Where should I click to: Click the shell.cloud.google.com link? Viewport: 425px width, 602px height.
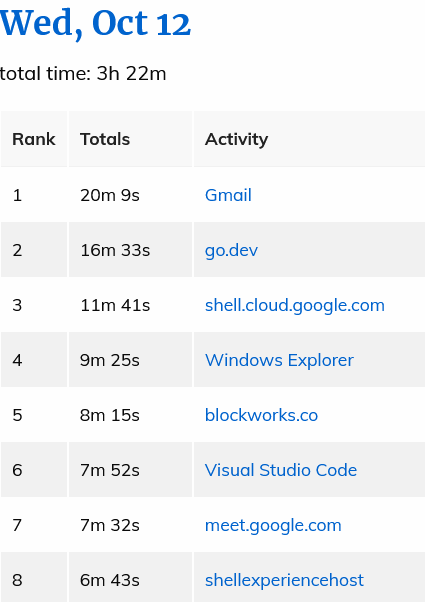[x=294, y=306]
